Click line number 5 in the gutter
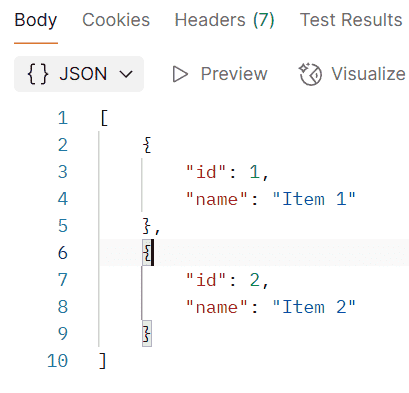 [x=63, y=226]
